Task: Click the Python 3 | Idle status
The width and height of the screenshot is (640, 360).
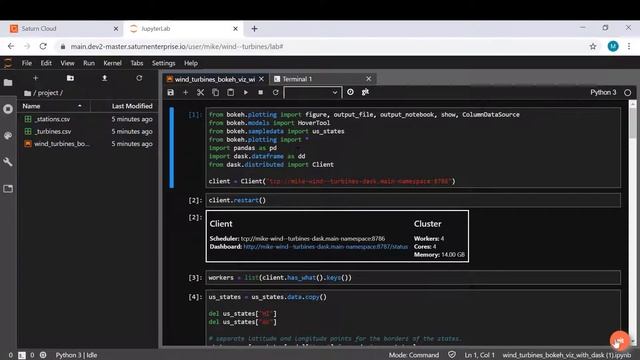Action: (x=76, y=355)
